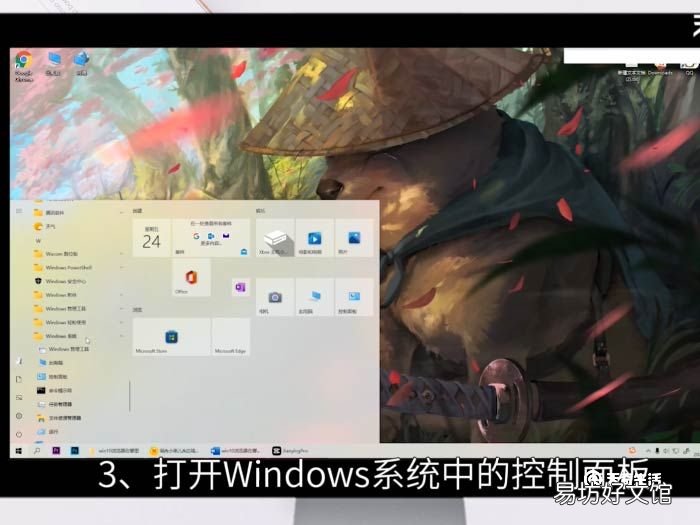Open the 电影和电视 tile
Image resolution: width=700 pixels, height=525 pixels.
coord(315,238)
